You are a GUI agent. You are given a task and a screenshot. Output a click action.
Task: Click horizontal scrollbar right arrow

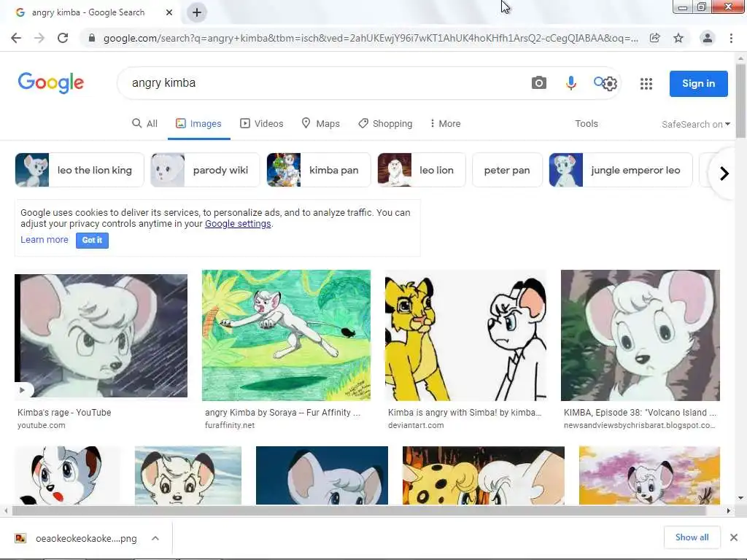(729, 511)
